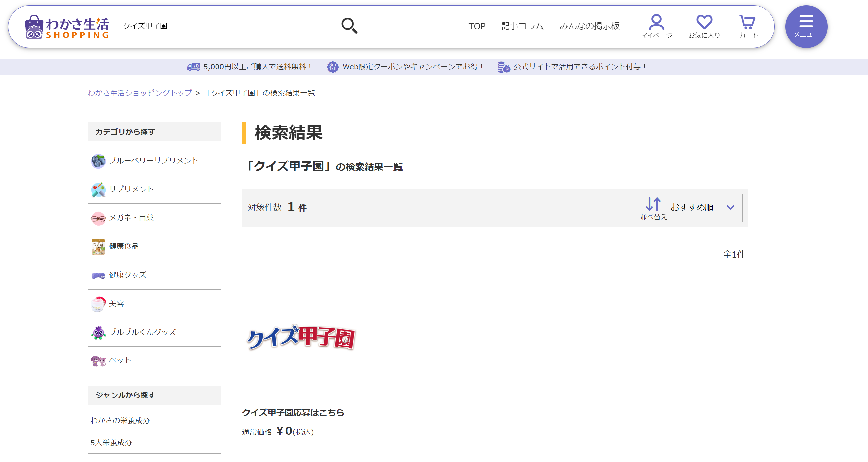The height and width of the screenshot is (462, 868).
Task: Click the 検索結果 page heading
Action: point(288,133)
